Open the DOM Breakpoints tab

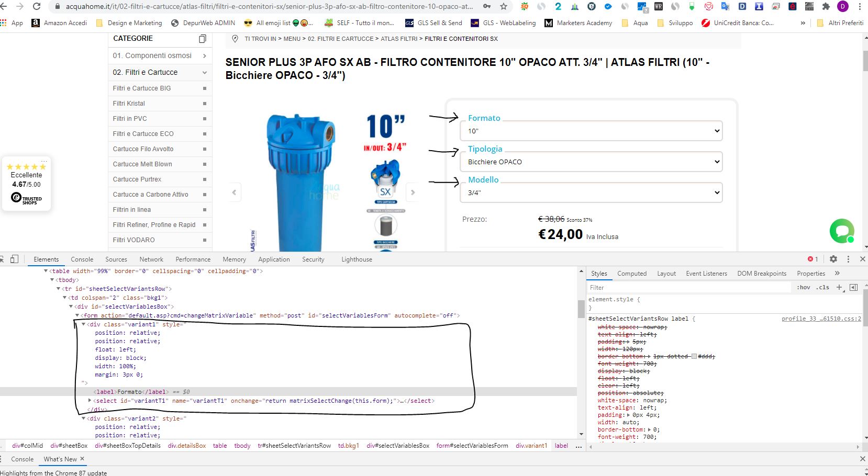(x=762, y=273)
